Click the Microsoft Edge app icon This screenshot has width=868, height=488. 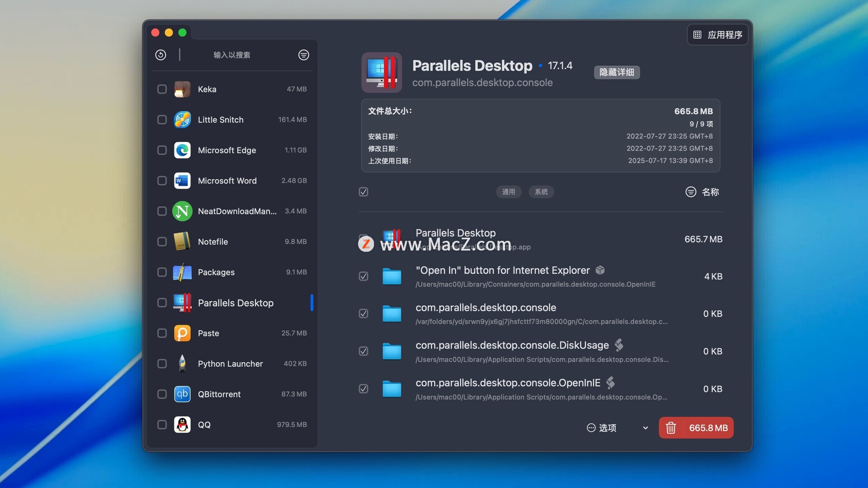[182, 150]
